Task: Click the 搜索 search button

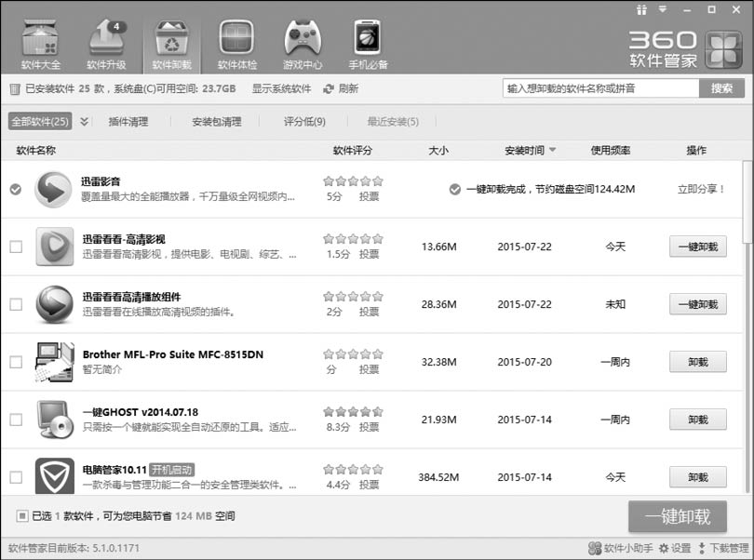Action: (721, 88)
